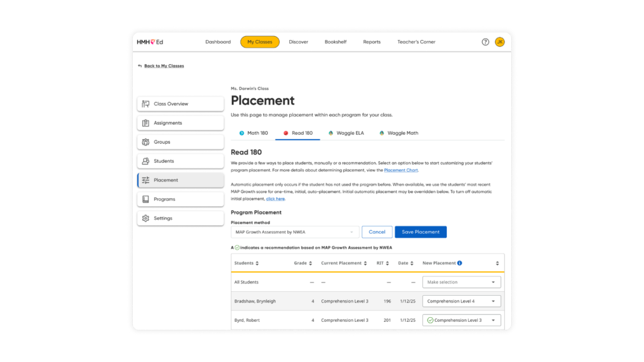Click the Cancel button
The width and height of the screenshot is (644, 362).
click(377, 232)
